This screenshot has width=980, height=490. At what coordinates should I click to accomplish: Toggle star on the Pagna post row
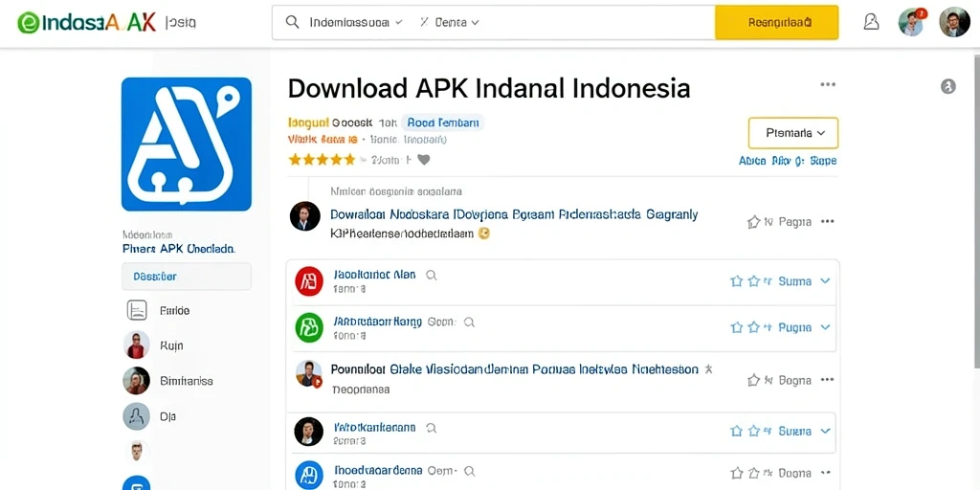pyautogui.click(x=754, y=222)
